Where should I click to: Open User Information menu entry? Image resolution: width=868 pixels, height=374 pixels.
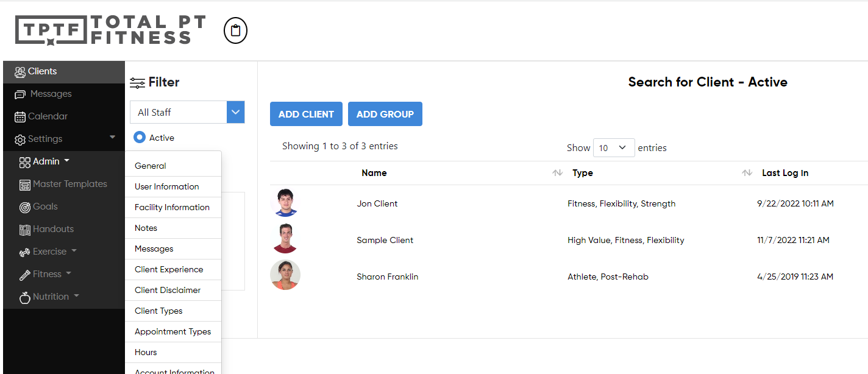coord(173,186)
